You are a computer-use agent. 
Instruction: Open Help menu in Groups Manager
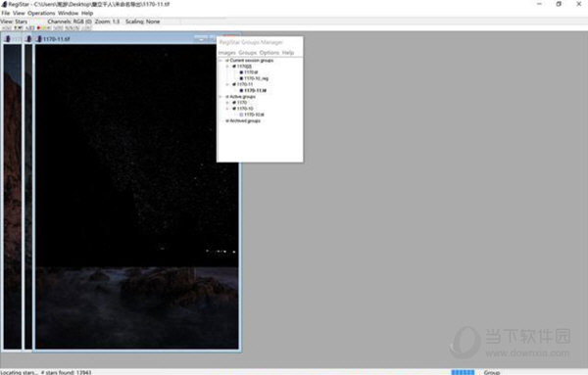(287, 53)
